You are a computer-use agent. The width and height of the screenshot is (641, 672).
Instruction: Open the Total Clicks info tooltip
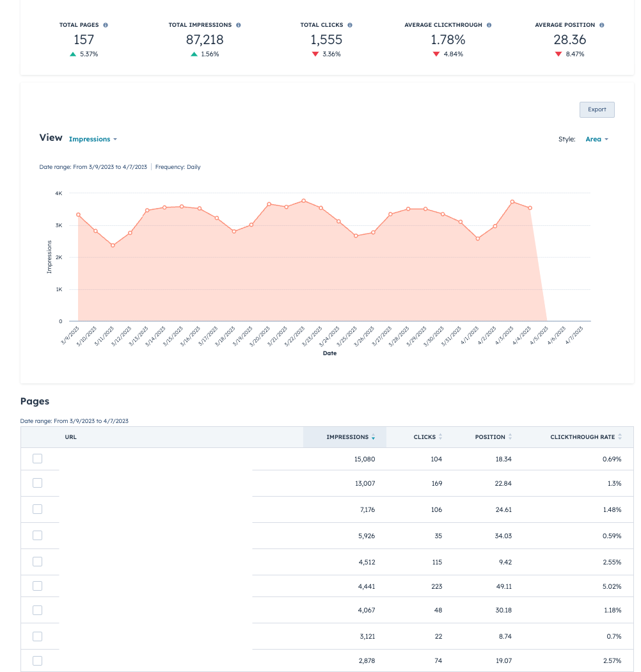click(351, 25)
